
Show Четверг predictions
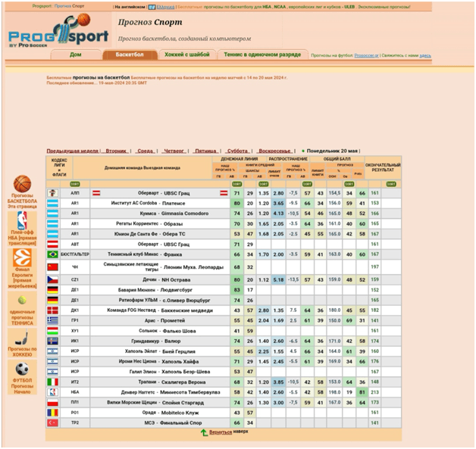174,151
